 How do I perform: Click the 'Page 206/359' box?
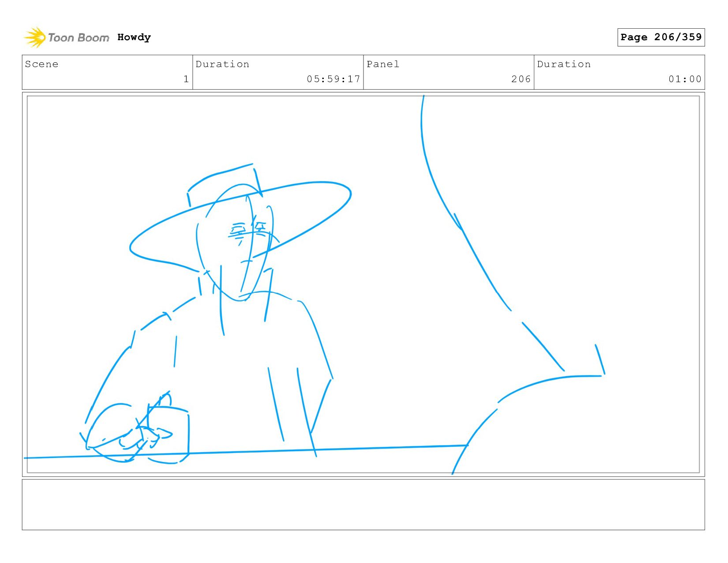click(x=661, y=37)
